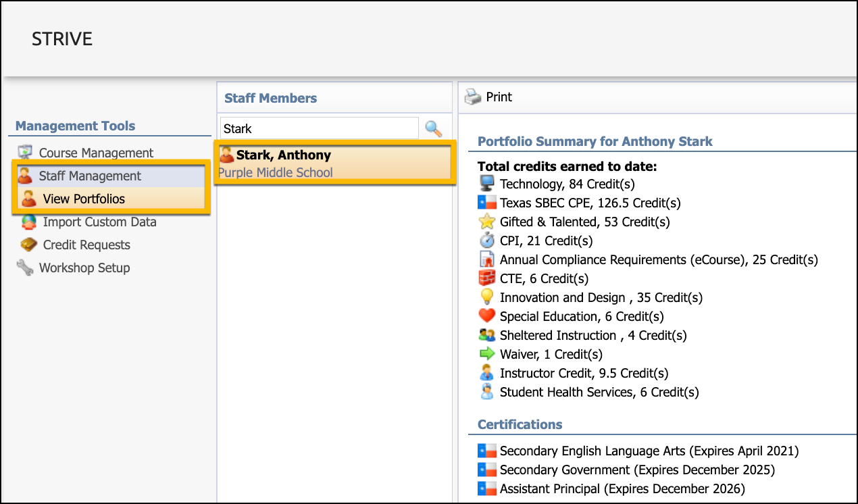Image resolution: width=858 pixels, height=504 pixels.
Task: Click the Staff Members panel heading
Action: pyautogui.click(x=270, y=98)
